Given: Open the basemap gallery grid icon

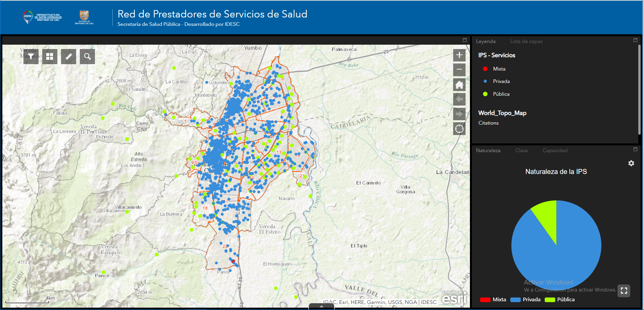Looking at the screenshot, I should (50, 56).
